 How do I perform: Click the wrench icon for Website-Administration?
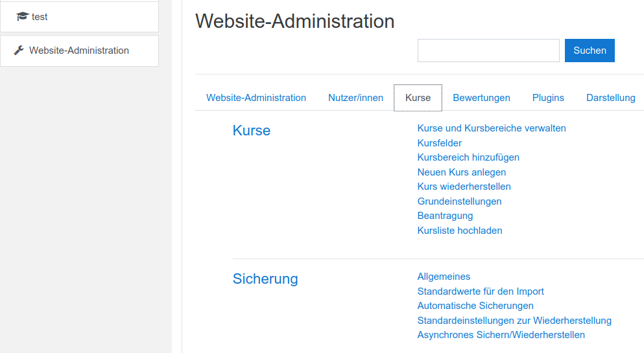pos(19,51)
